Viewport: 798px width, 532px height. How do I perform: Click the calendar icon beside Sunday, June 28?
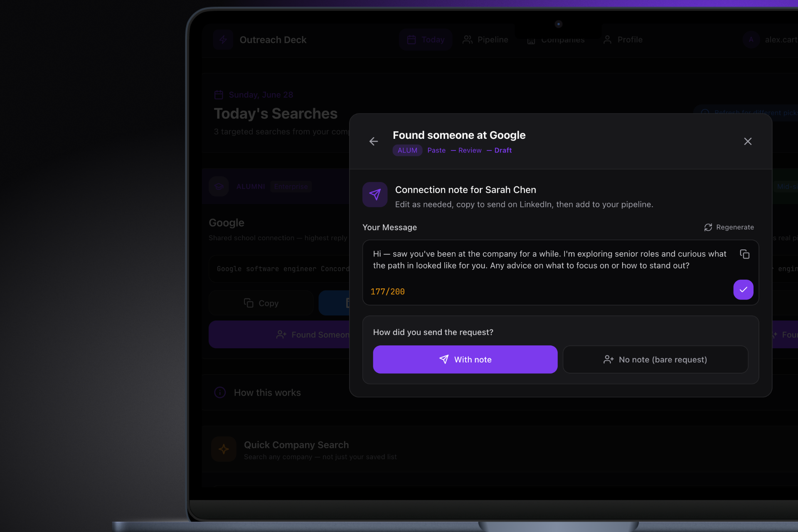pos(219,95)
